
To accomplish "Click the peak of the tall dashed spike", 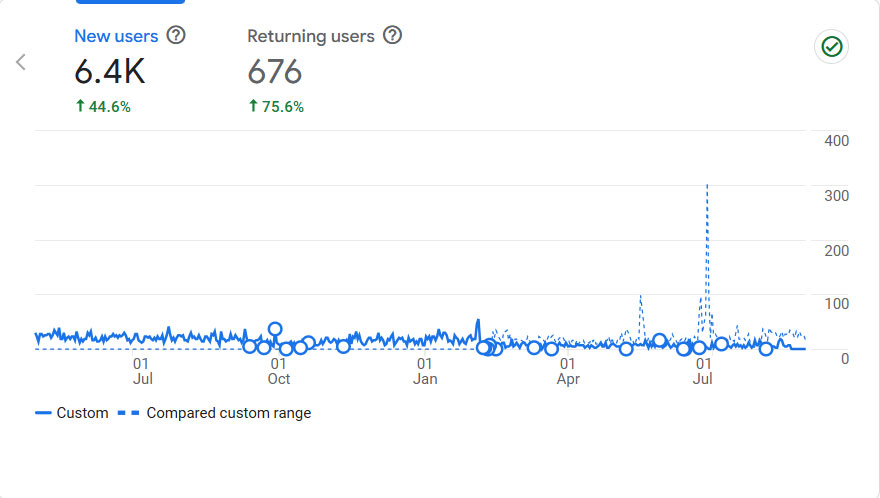I will [x=707, y=186].
